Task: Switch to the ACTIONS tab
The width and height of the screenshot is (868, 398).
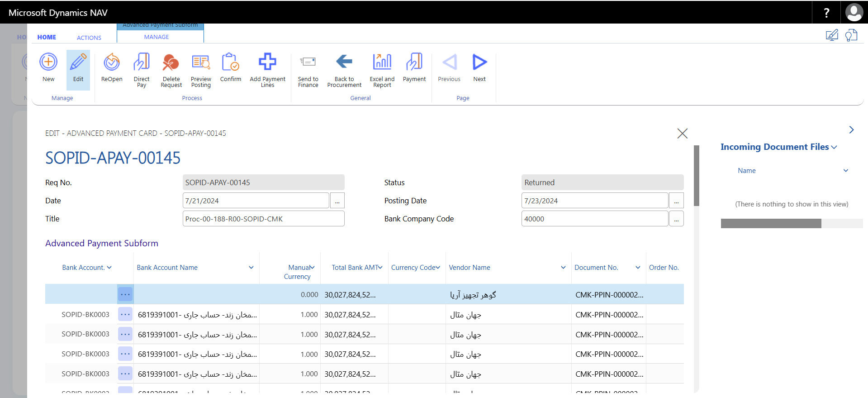Action: tap(89, 38)
